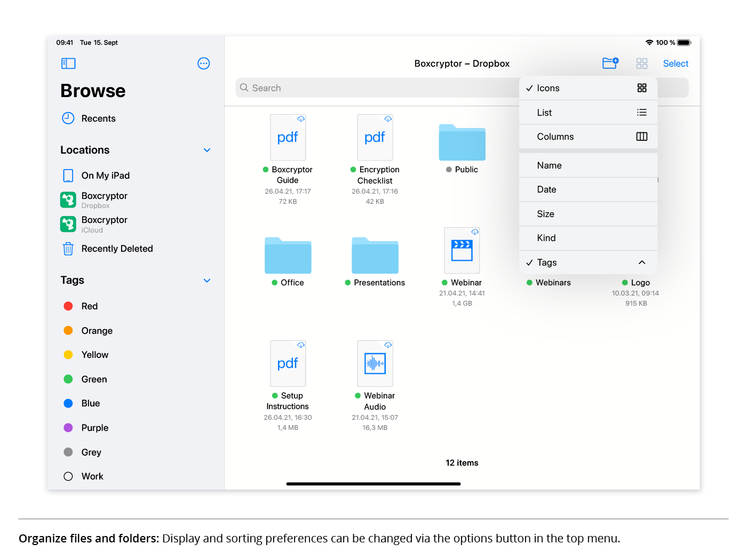The height and width of the screenshot is (560, 747).
Task: Collapse the Locations section chevron
Action: click(x=207, y=150)
